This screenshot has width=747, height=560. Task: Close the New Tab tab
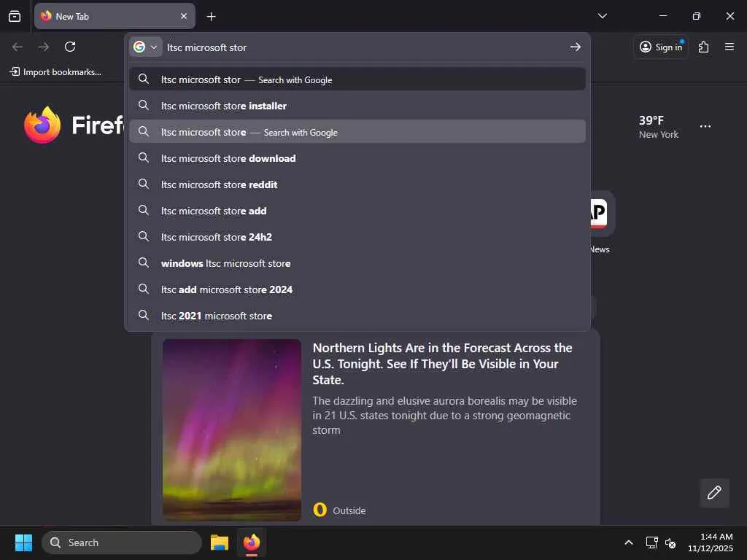(x=184, y=16)
